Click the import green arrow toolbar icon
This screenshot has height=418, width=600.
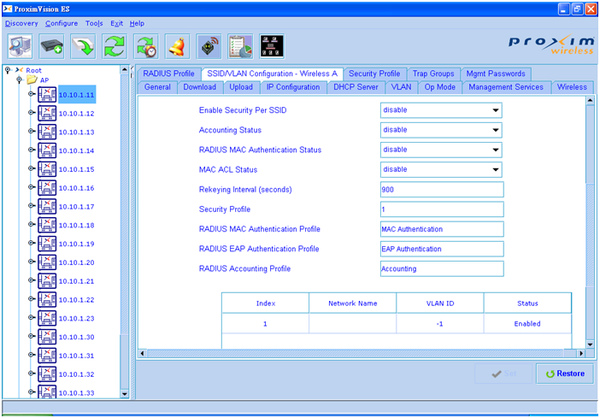tap(83, 46)
